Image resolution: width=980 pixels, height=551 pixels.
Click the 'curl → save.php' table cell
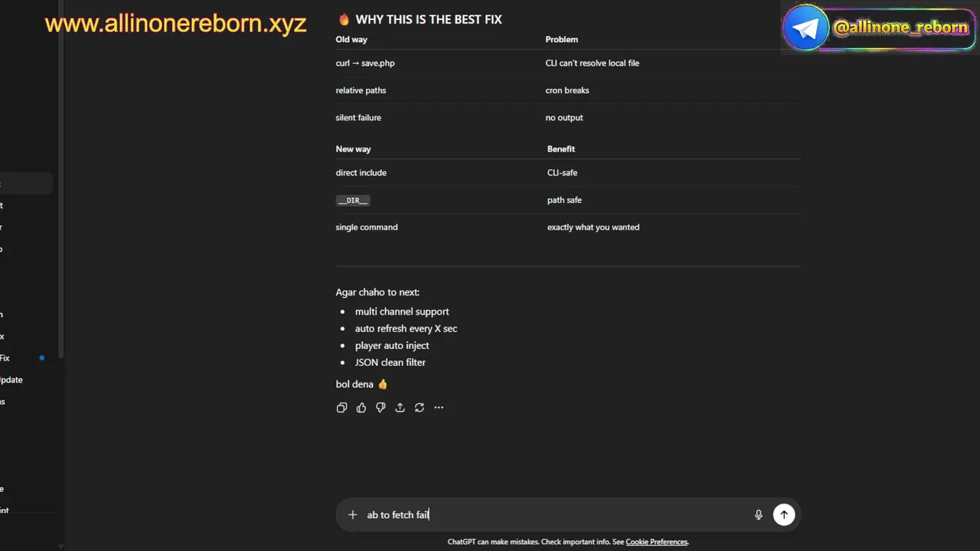(x=365, y=64)
